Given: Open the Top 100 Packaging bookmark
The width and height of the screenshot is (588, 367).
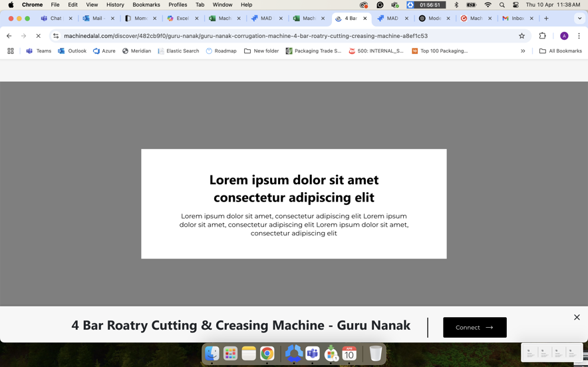Looking at the screenshot, I should [440, 51].
